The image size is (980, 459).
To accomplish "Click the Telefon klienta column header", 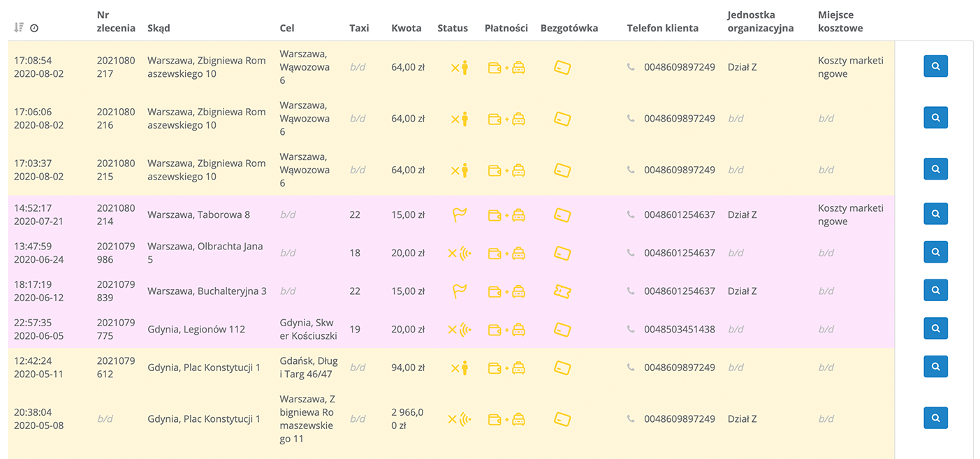I will pos(662,28).
